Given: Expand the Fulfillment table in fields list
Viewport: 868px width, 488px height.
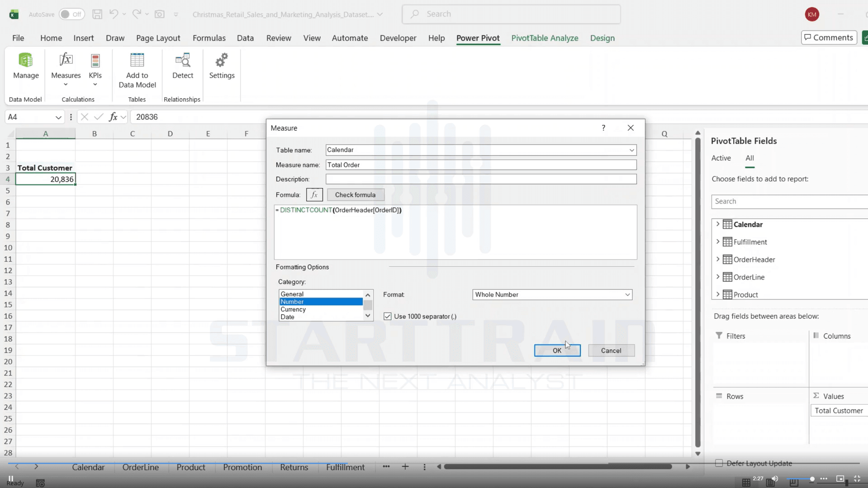Looking at the screenshot, I should (x=717, y=242).
